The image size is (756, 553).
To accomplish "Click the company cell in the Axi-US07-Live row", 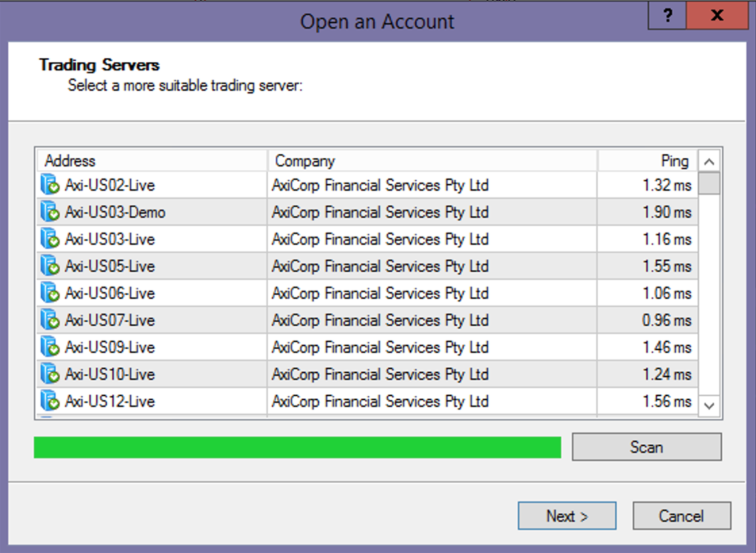I will click(x=433, y=320).
